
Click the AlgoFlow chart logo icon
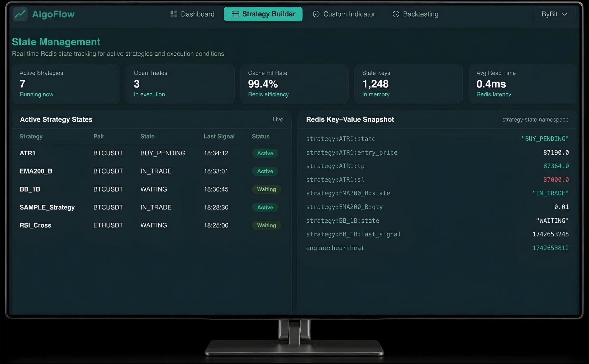[20, 14]
